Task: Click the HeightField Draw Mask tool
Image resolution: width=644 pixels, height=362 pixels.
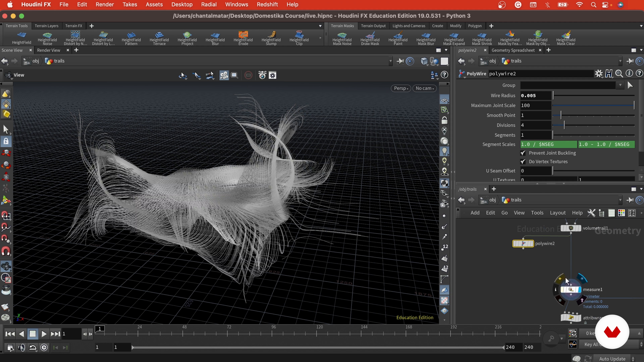Action: tap(370, 38)
